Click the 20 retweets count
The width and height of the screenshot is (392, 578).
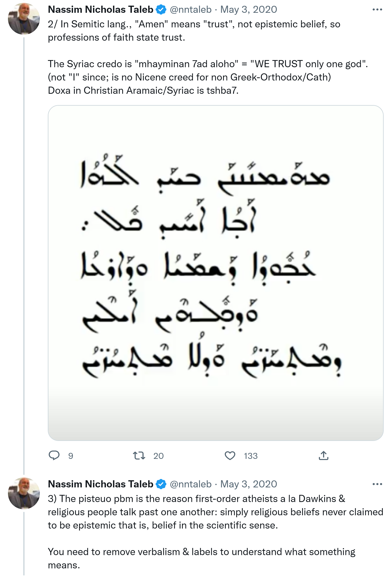(x=158, y=456)
